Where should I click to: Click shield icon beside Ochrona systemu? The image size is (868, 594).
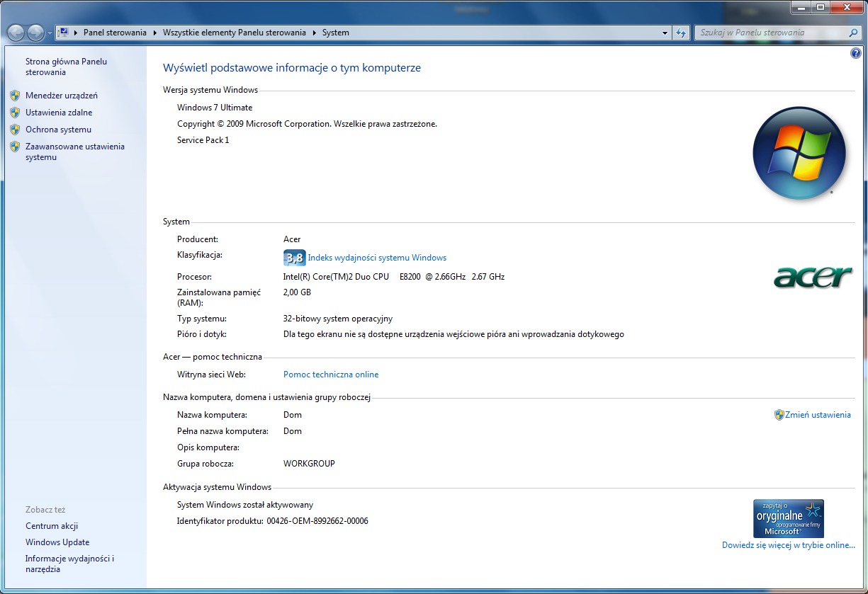(x=15, y=130)
